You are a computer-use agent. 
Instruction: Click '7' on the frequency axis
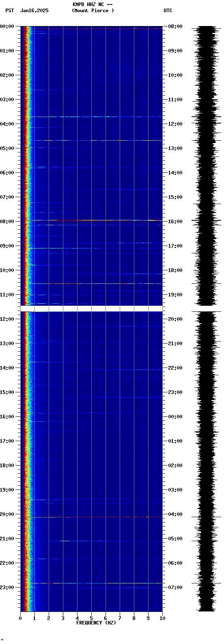click(x=120, y=618)
